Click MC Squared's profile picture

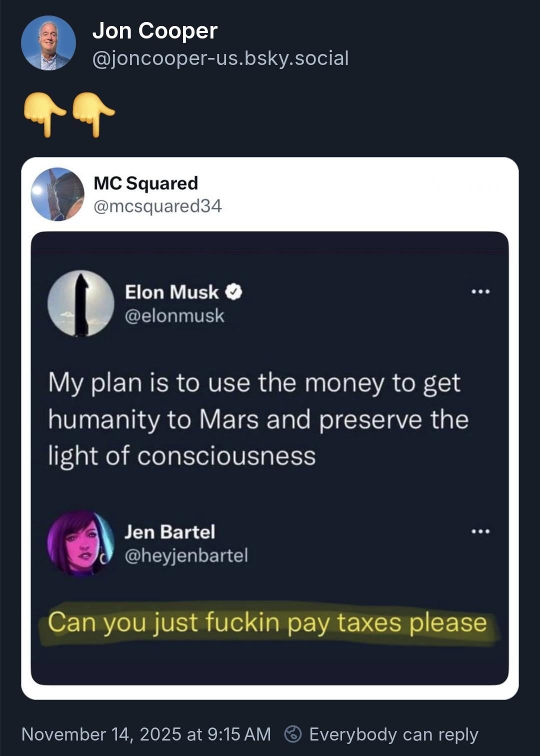pos(57,194)
